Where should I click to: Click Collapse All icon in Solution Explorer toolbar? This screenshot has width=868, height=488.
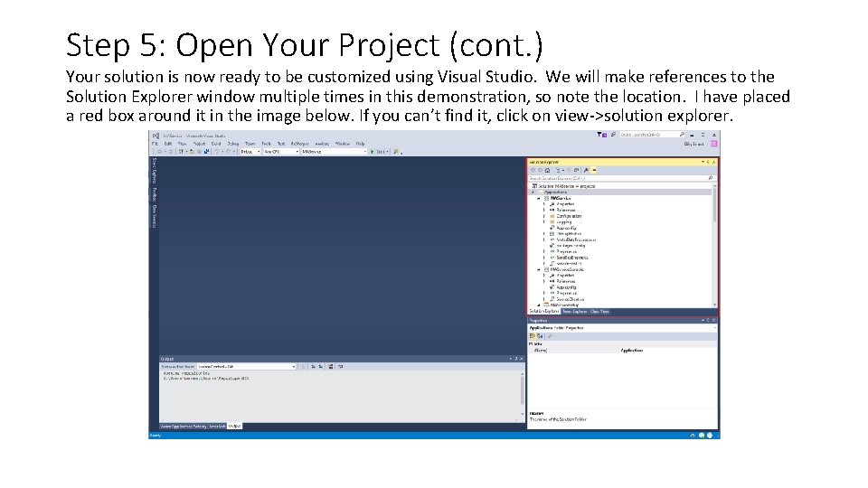[x=576, y=170]
